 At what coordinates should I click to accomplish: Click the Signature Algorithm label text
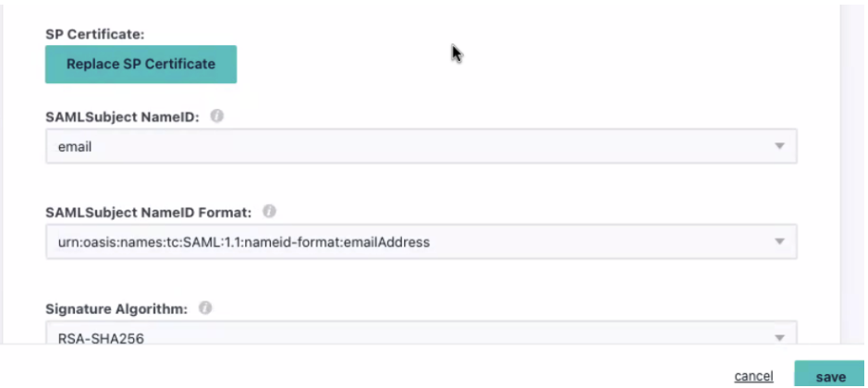pos(116,309)
